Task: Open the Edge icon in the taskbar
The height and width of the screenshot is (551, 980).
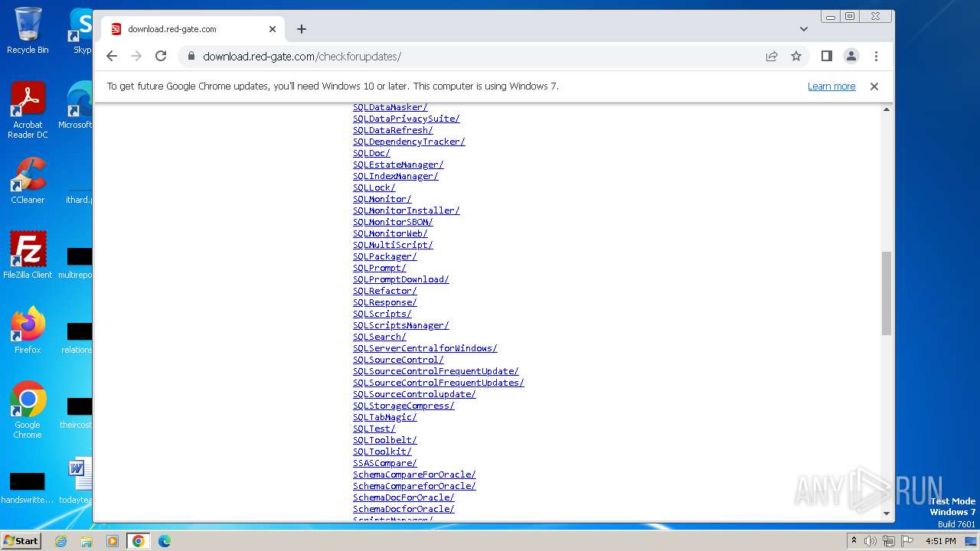Action: [x=164, y=541]
